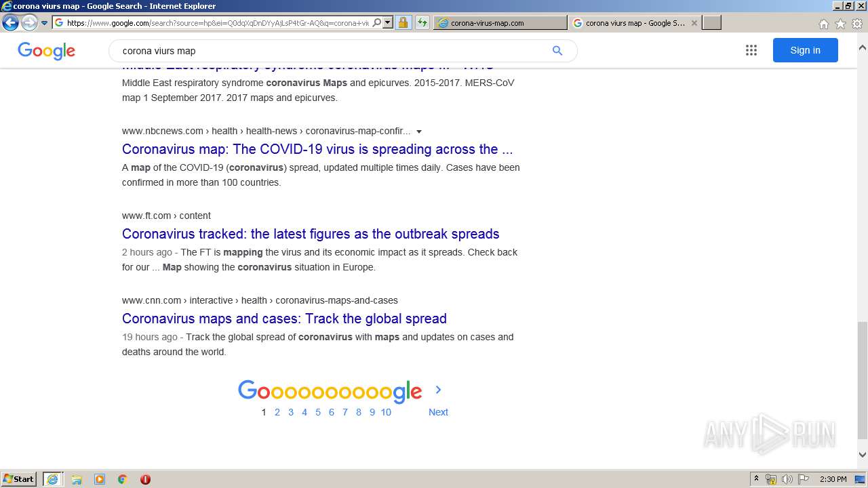Image resolution: width=868 pixels, height=488 pixels.
Task: Click the Internet Explorer taskbar icon
Action: (x=52, y=479)
